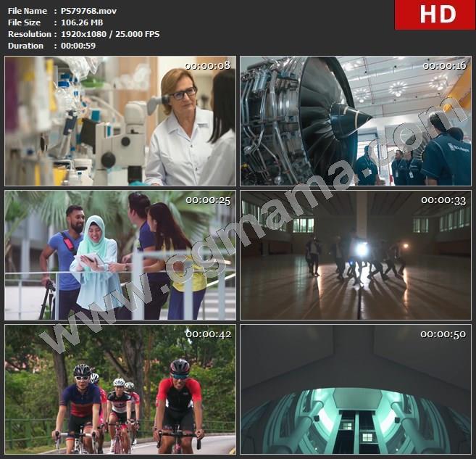Select the dancers in dark hall thumbnail

point(356,255)
